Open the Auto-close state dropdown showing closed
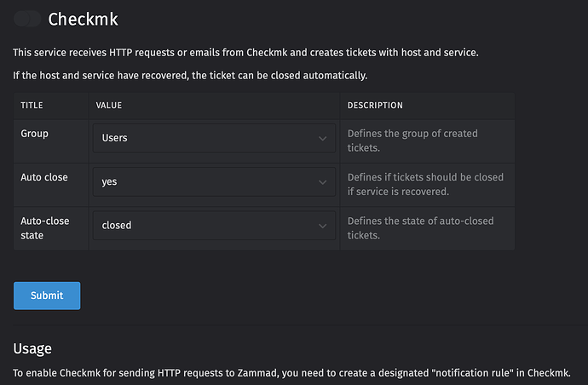Image resolution: width=588 pixels, height=385 pixels. point(213,226)
